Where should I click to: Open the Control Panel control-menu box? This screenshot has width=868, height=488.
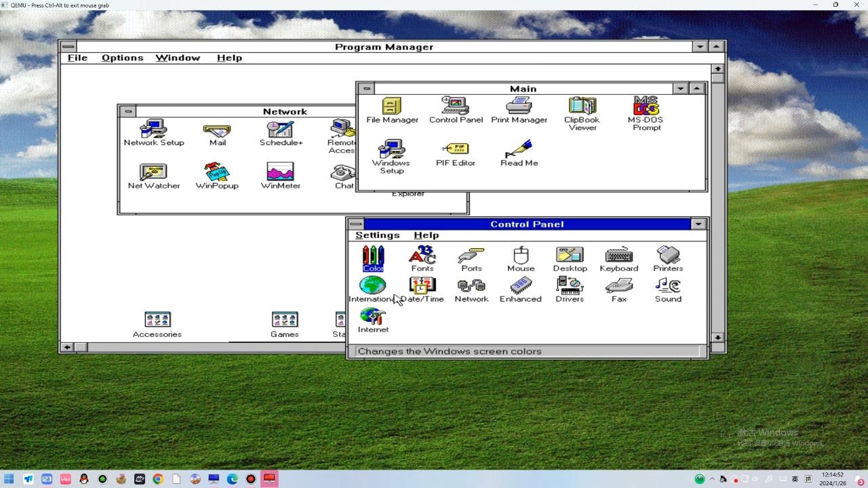click(355, 224)
